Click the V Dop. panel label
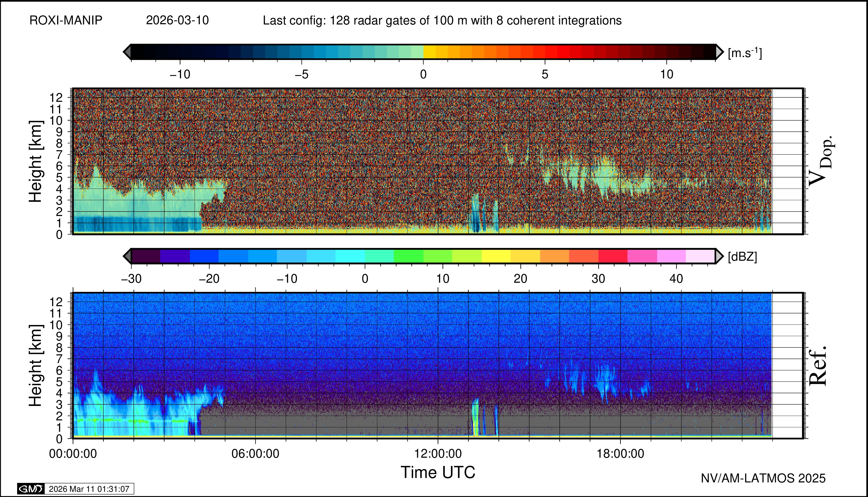The image size is (868, 497). [821, 161]
